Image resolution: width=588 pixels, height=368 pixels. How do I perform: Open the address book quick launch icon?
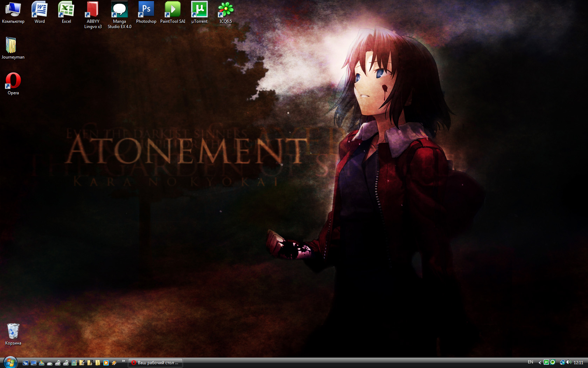(74, 363)
